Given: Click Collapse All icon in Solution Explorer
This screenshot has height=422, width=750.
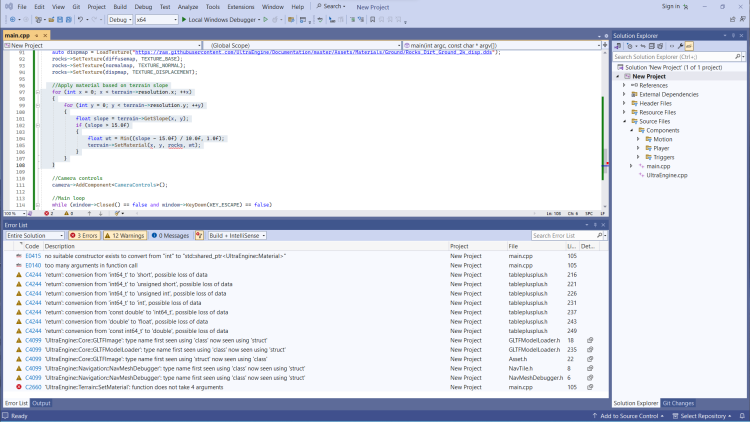Looking at the screenshot, I should pyautogui.click(x=651, y=46).
